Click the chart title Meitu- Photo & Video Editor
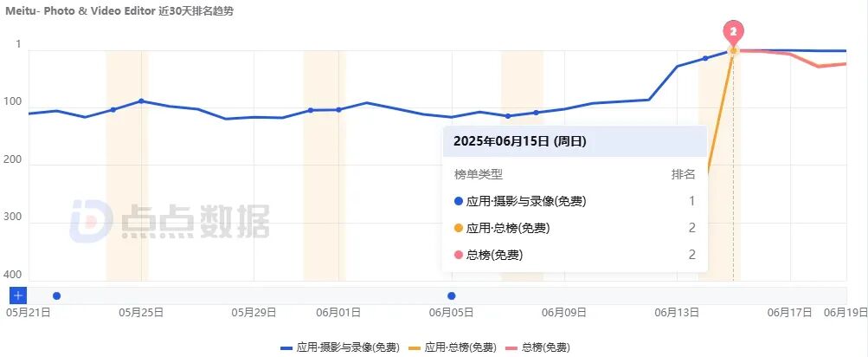The image size is (868, 357). (80, 10)
